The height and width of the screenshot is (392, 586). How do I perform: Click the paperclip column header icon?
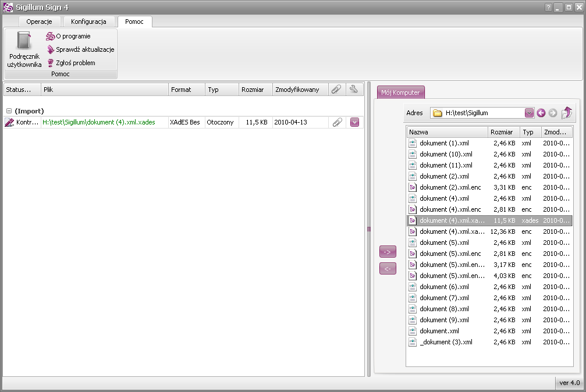click(x=337, y=90)
